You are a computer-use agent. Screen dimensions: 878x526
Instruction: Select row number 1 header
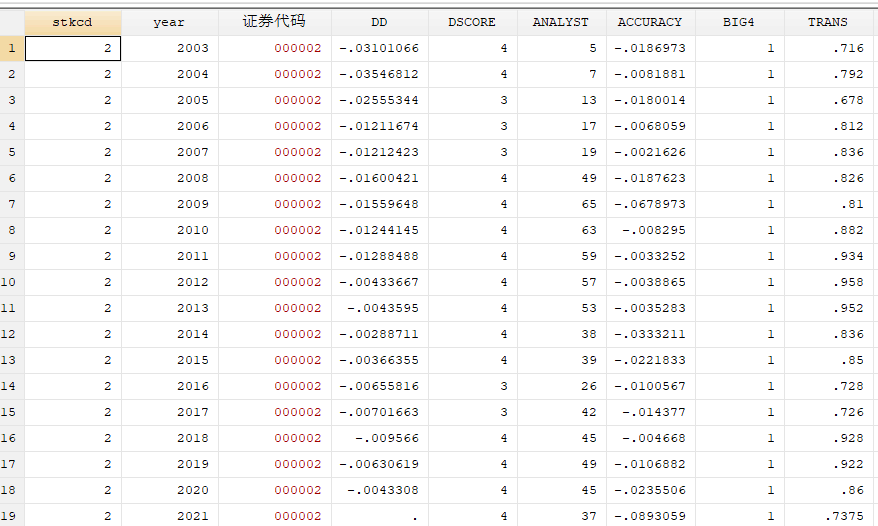tap(12, 48)
